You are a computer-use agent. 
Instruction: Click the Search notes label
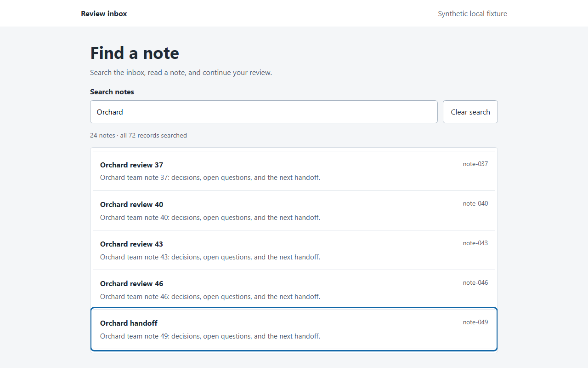tap(112, 92)
